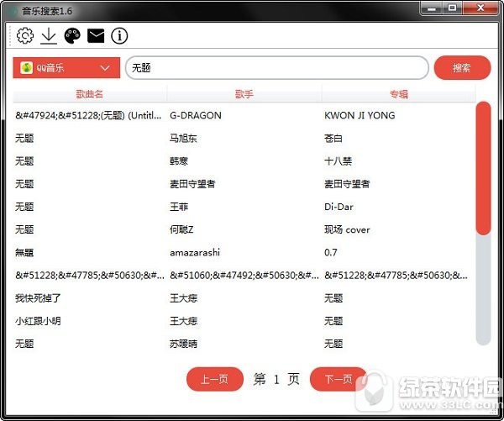The height and width of the screenshot is (421, 504).
Task: Go to next page with 下一页
Action: [339, 379]
